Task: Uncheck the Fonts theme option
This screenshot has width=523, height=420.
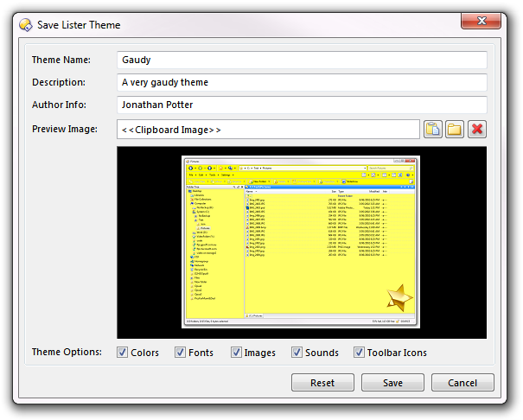Action: (x=181, y=353)
